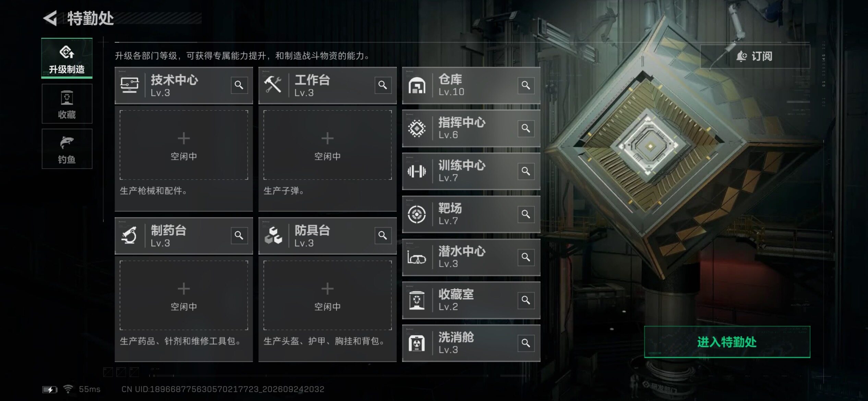The image size is (868, 401).
Task: Click the 进入特勤处 button
Action: [727, 342]
